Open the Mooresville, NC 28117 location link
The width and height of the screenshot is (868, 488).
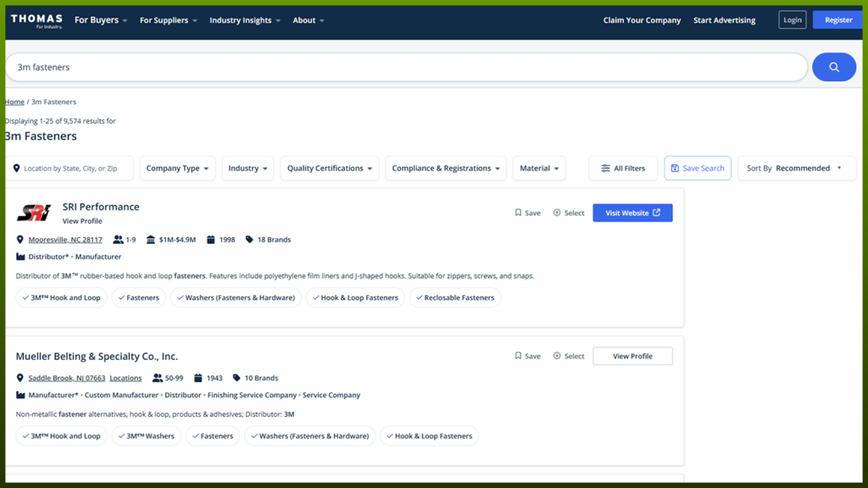coord(65,240)
